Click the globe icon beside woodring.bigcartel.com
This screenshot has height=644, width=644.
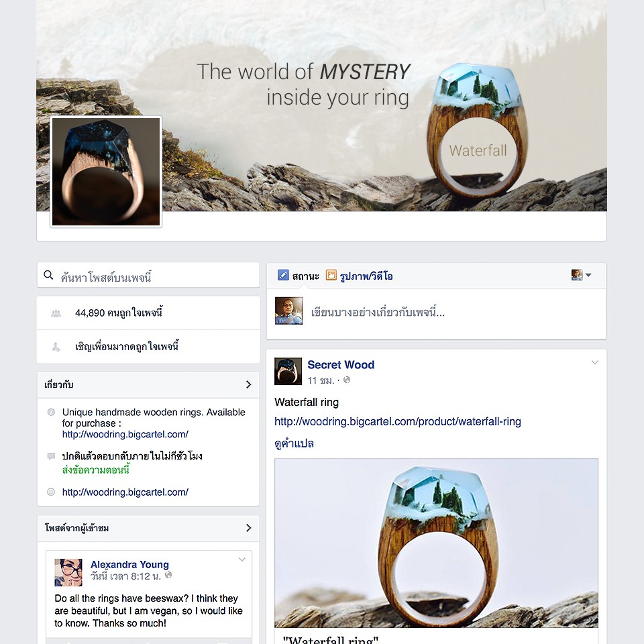pyautogui.click(x=51, y=492)
